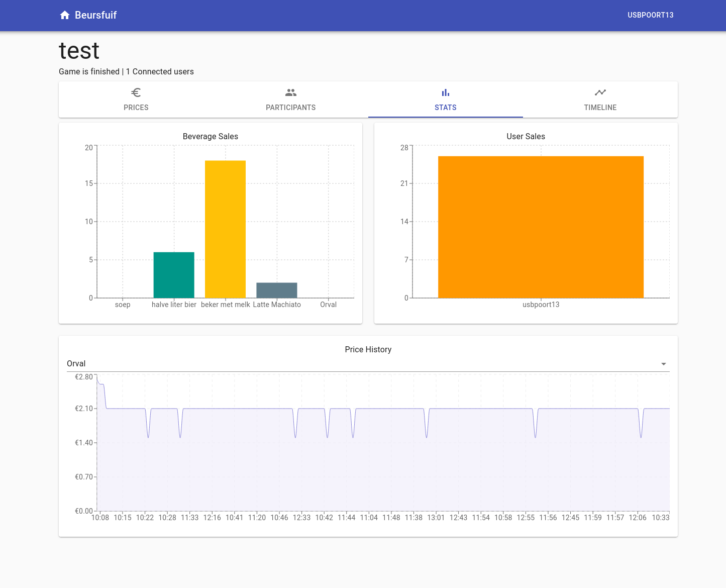726x588 pixels.
Task: Click the gray Latte Machiato bar
Action: tap(277, 290)
